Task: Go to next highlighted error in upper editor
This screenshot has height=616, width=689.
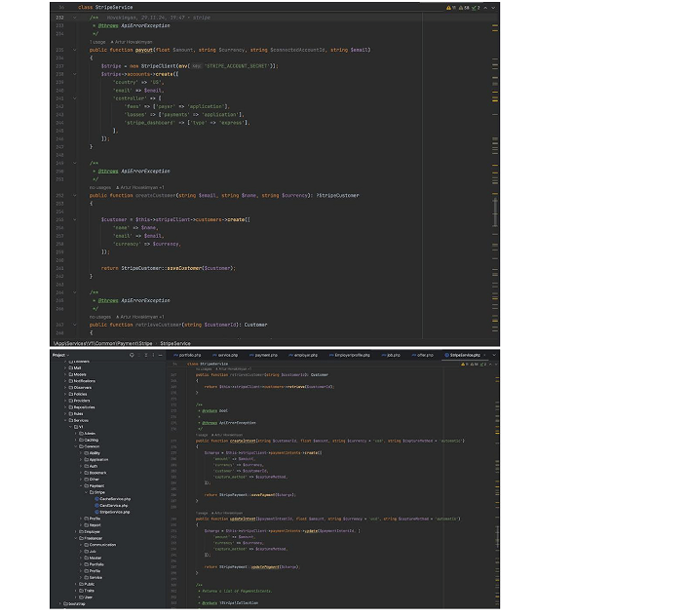Action: (x=493, y=8)
